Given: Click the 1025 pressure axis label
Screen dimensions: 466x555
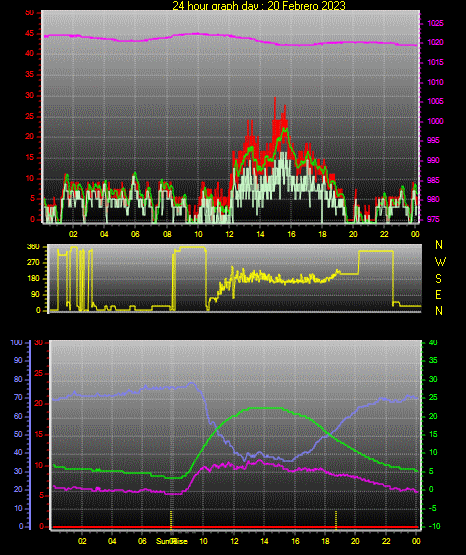Looking at the screenshot, I should coord(435,23).
